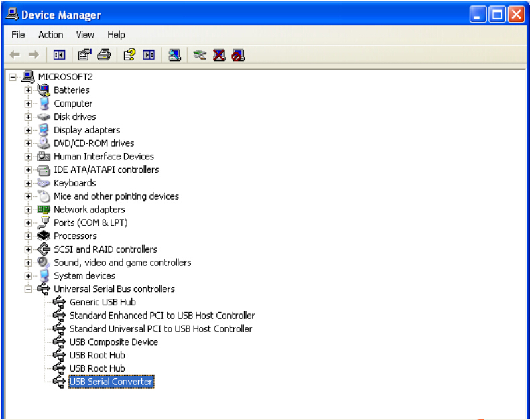Click the Mice and pointing devices icon

pyautogui.click(x=44, y=196)
